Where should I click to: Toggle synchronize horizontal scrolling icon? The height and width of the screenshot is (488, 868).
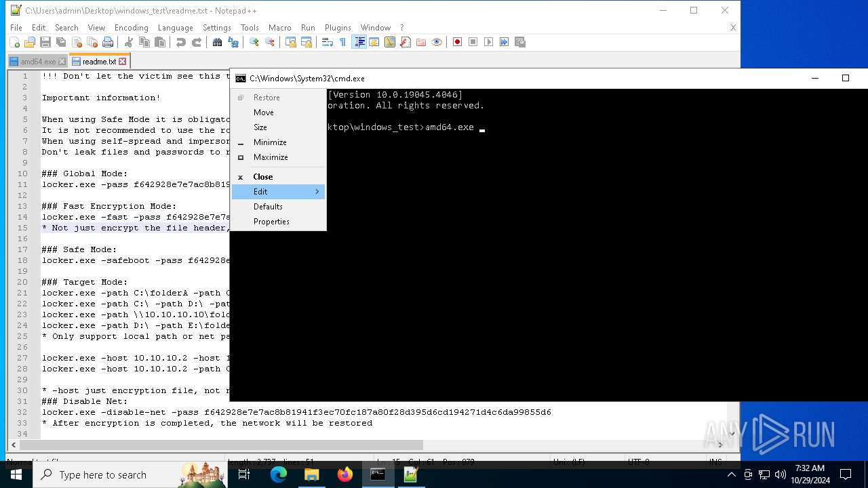click(x=307, y=42)
